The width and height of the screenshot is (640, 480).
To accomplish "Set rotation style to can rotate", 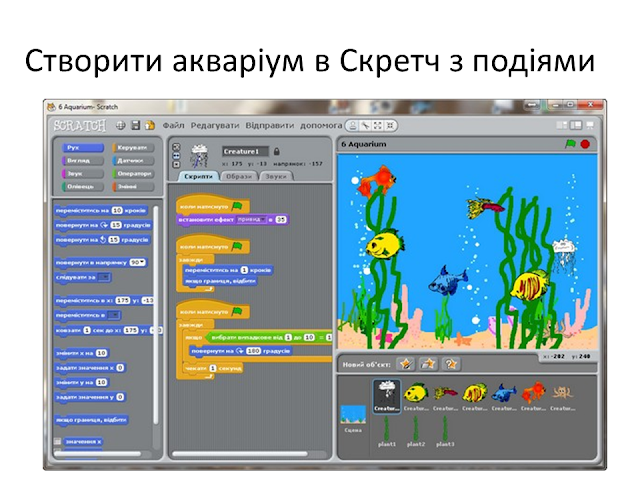I will click(176, 147).
